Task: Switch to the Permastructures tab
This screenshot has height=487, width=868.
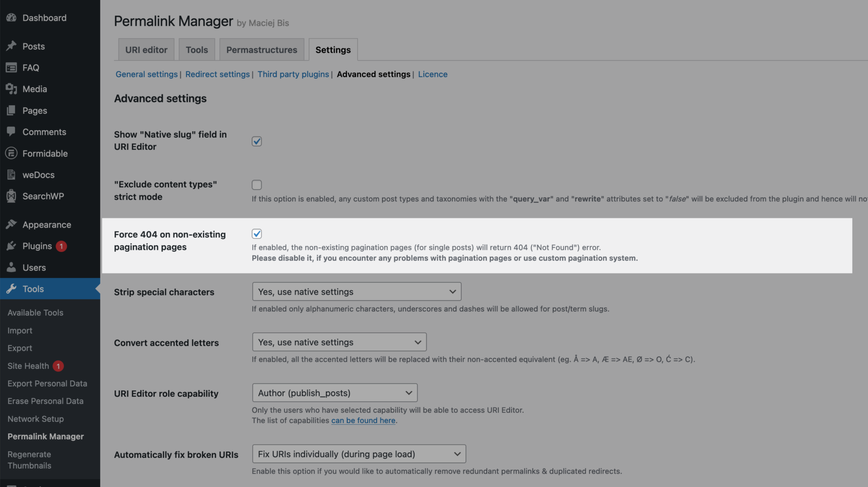Action: point(262,49)
